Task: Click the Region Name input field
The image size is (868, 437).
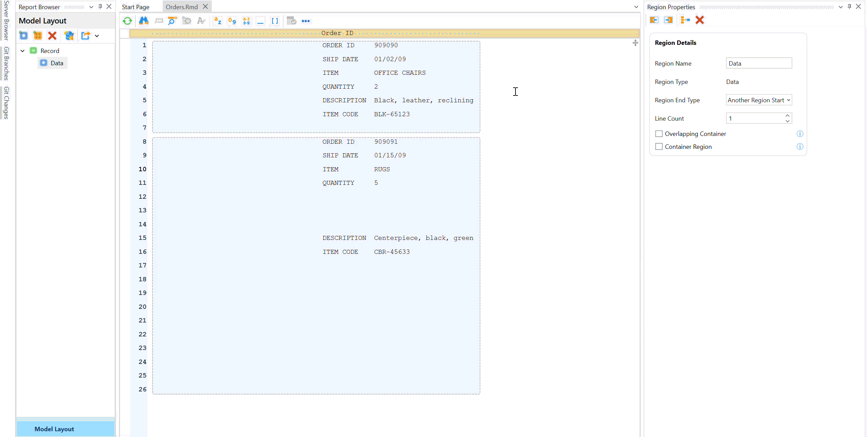Action: pos(759,64)
